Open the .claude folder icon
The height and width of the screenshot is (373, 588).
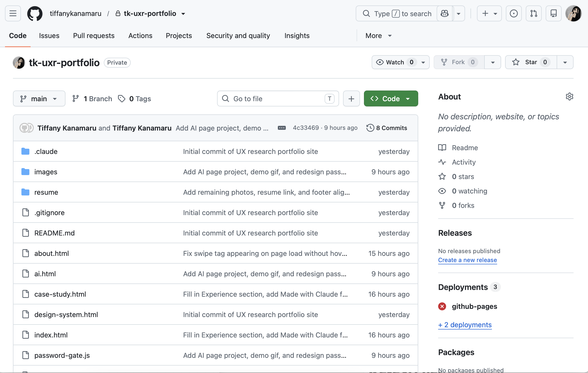click(x=25, y=151)
